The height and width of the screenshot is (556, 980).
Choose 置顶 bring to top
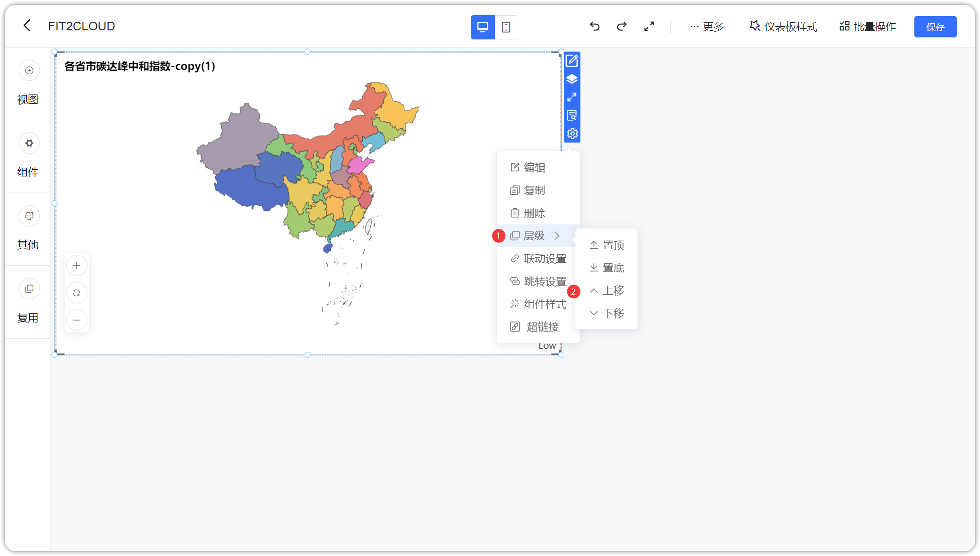point(606,245)
